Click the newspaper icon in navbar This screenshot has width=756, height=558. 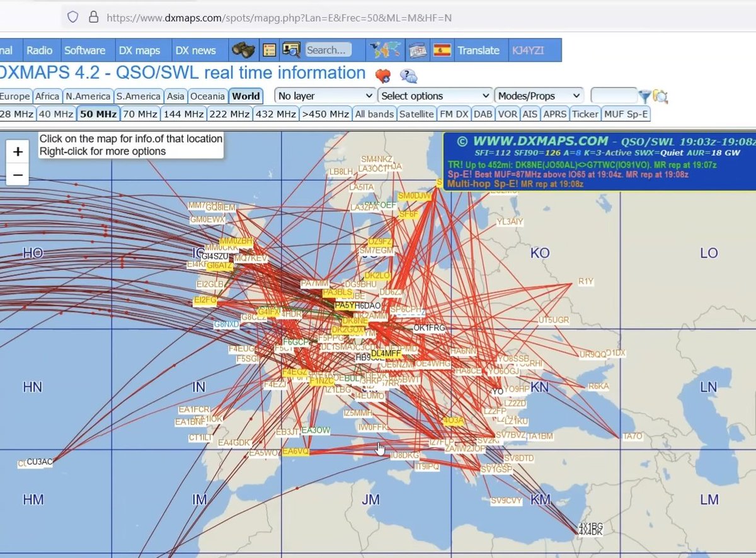[418, 50]
